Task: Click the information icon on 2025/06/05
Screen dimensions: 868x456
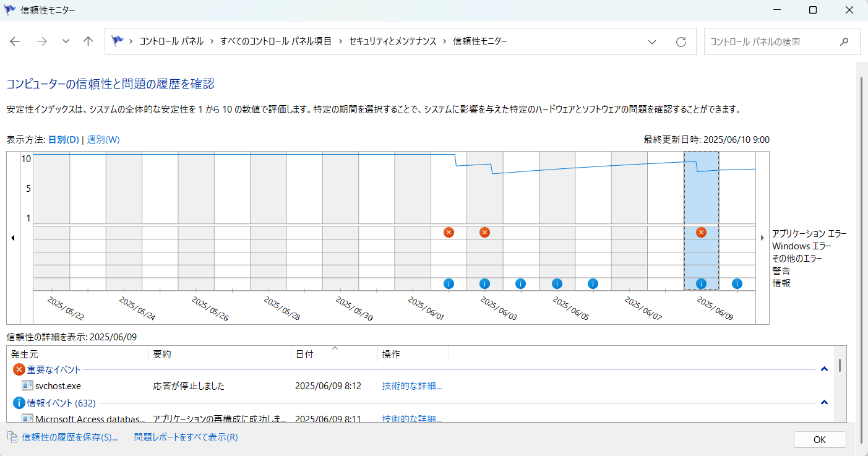Action: [557, 283]
